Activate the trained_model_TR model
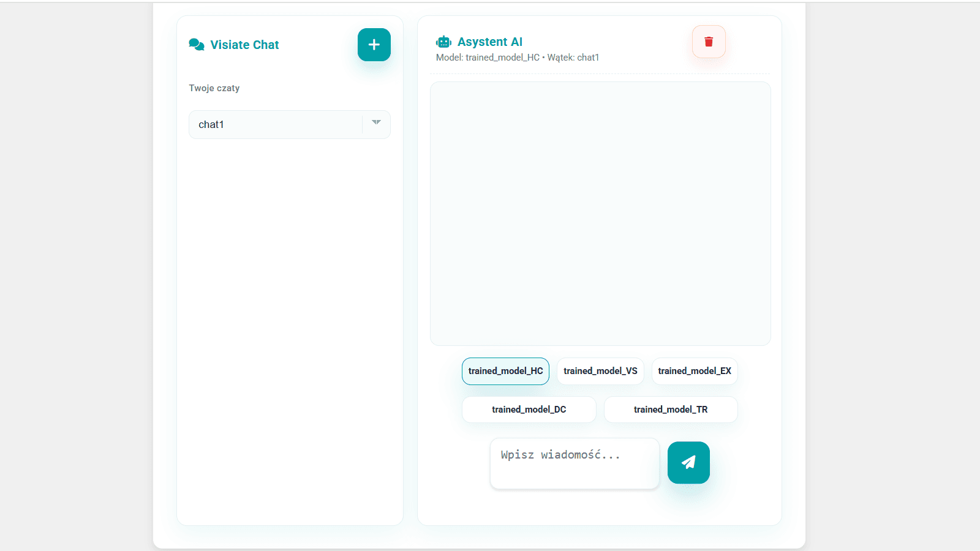The height and width of the screenshot is (551, 980). pos(671,410)
